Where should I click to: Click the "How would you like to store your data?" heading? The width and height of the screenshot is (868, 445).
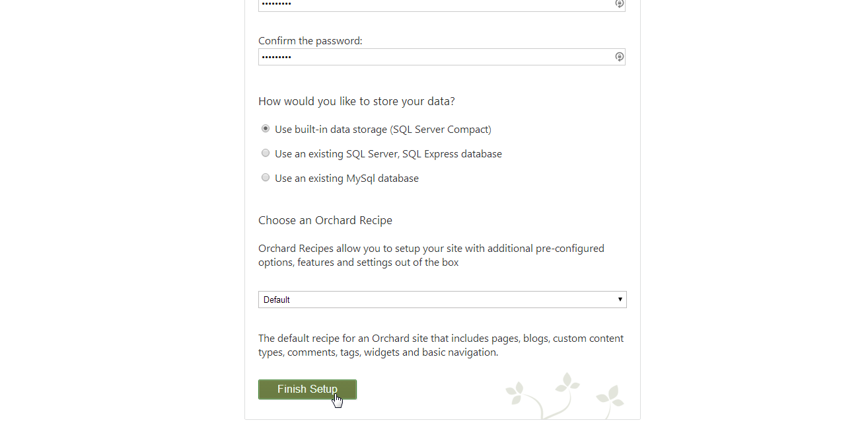pos(356,101)
